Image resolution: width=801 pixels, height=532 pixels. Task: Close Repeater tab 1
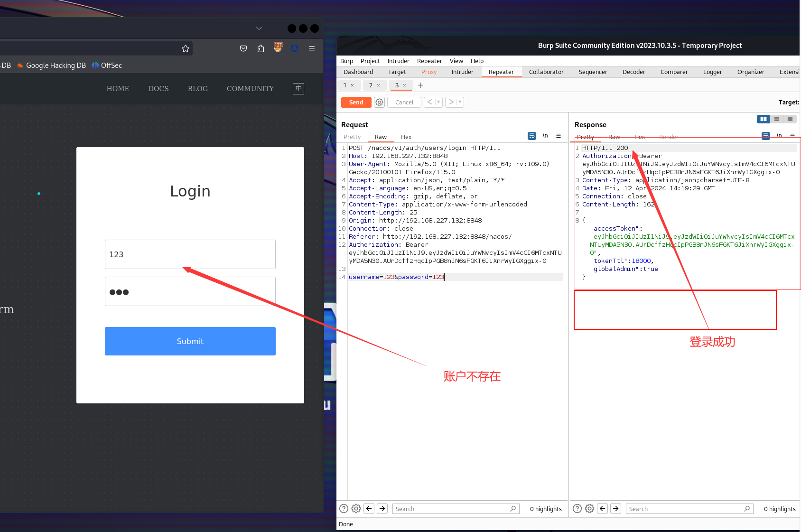point(352,85)
